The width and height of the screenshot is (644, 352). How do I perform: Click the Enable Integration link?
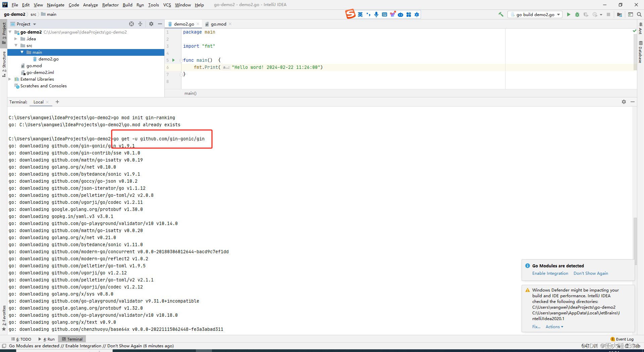click(550, 273)
